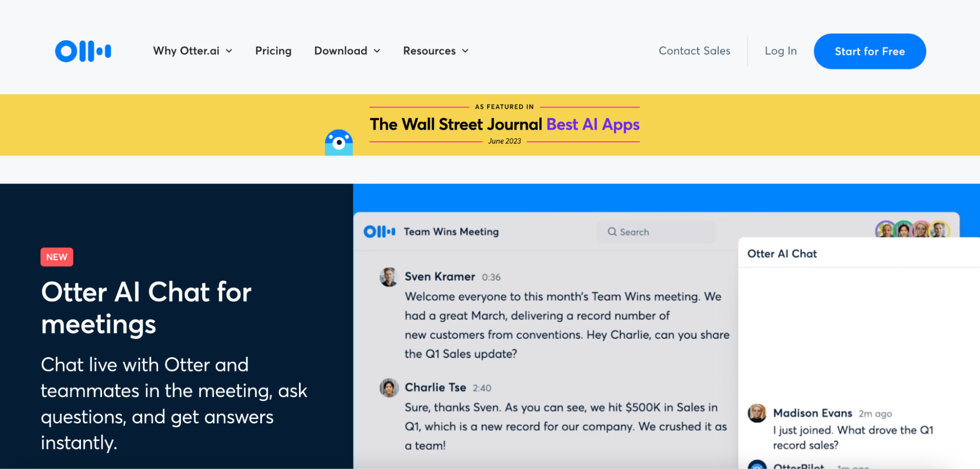This screenshot has height=469, width=980.
Task: Click the blue Otter mascot icon in banner
Action: pyautogui.click(x=339, y=142)
